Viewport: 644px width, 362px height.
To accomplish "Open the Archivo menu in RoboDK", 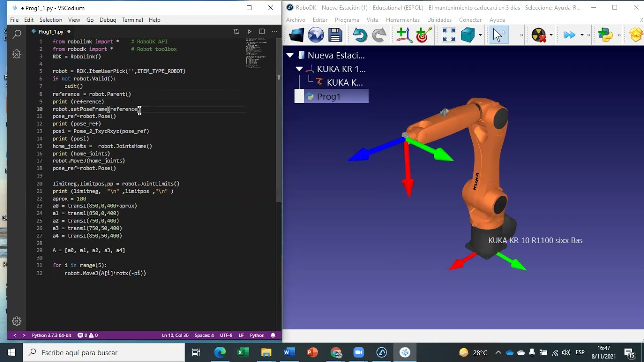I will coord(296,20).
